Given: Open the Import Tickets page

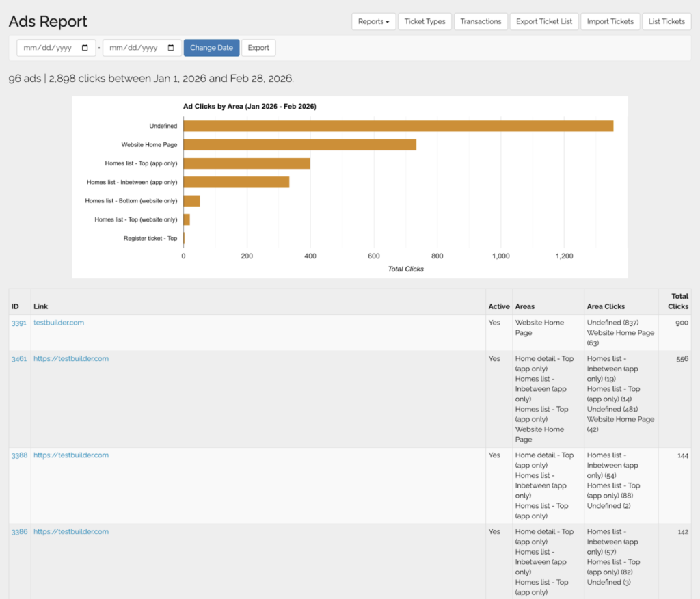Looking at the screenshot, I should [610, 22].
